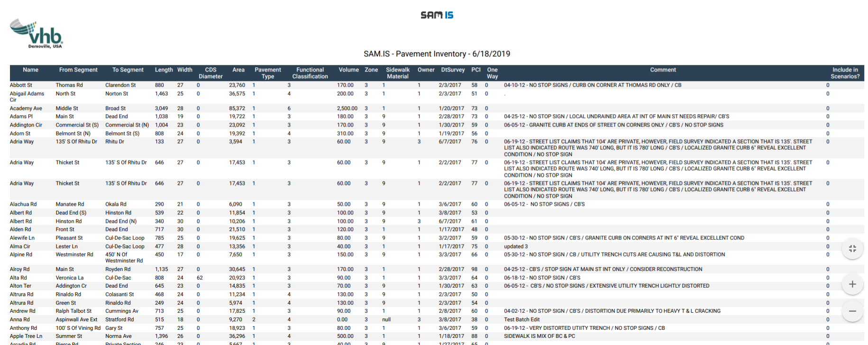This screenshot has height=345, width=868.
Task: Click the Academy Ave row name
Action: pyautogui.click(x=26, y=109)
